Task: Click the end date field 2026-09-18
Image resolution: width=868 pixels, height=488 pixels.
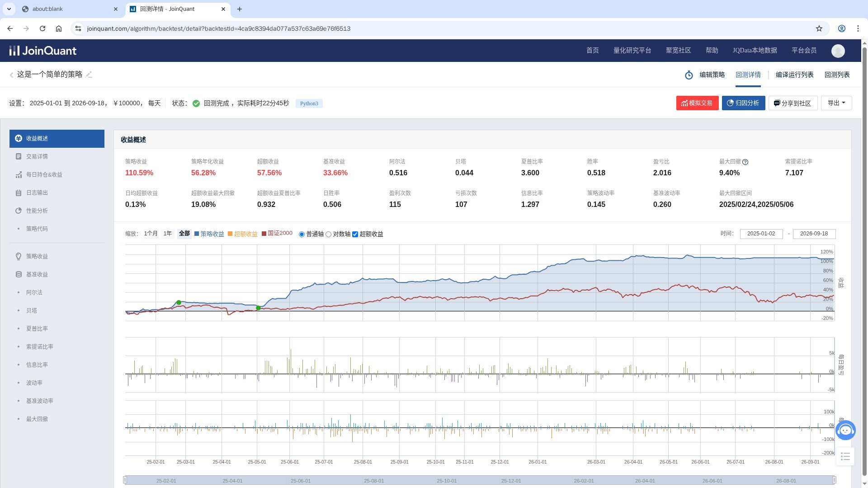Action: point(814,234)
